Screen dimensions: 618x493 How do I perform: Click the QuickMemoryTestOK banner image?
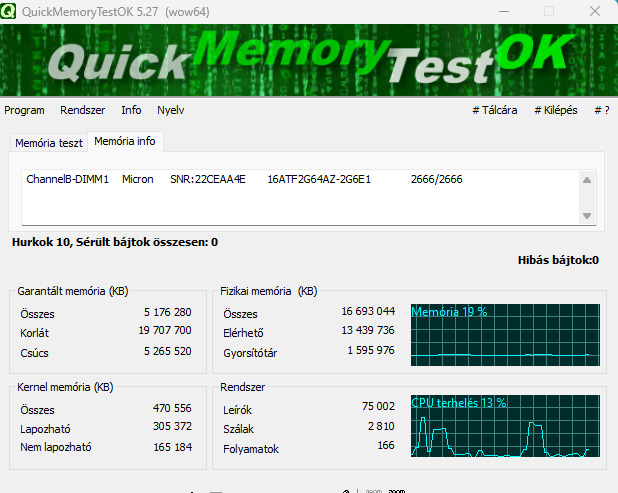tap(309, 60)
